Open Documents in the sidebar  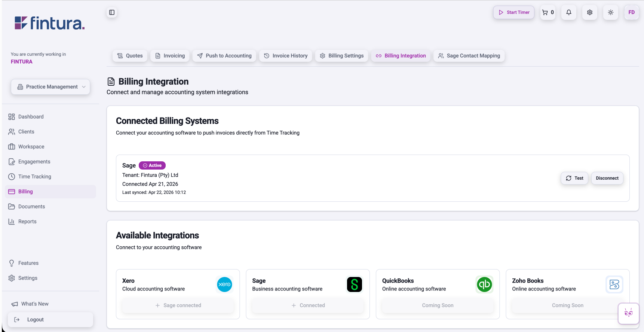[x=50, y=207]
